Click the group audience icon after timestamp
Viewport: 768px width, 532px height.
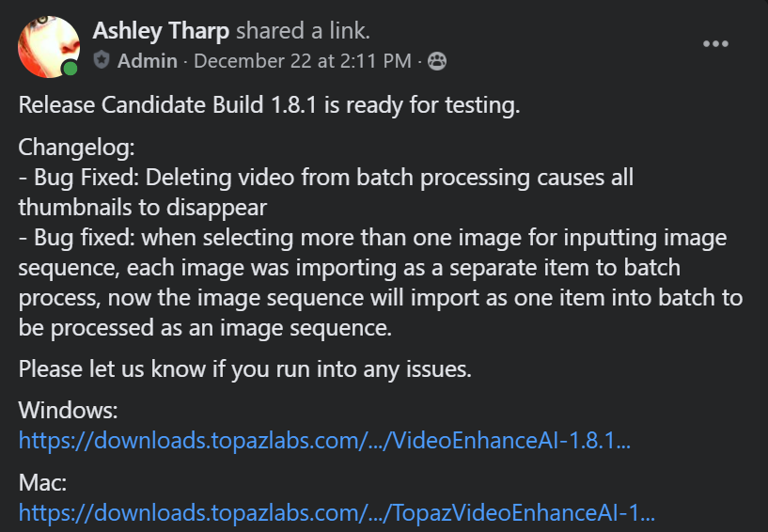[x=437, y=61]
